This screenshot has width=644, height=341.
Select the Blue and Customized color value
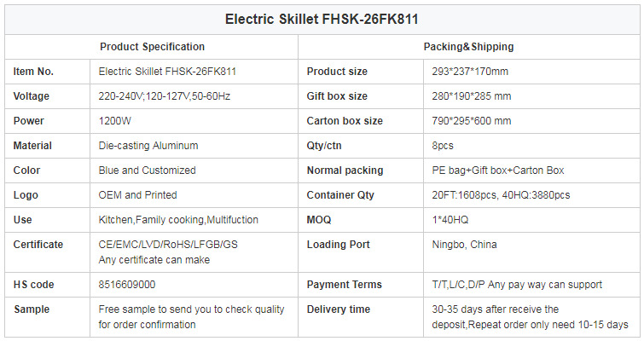[147, 170]
